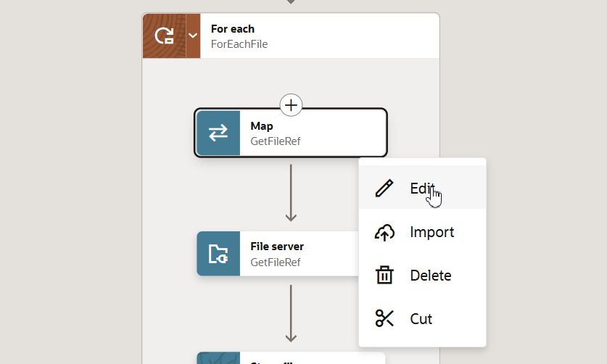Screen dimensions: 607x364
Task: Click the File server folder icon
Action: [x=218, y=254]
